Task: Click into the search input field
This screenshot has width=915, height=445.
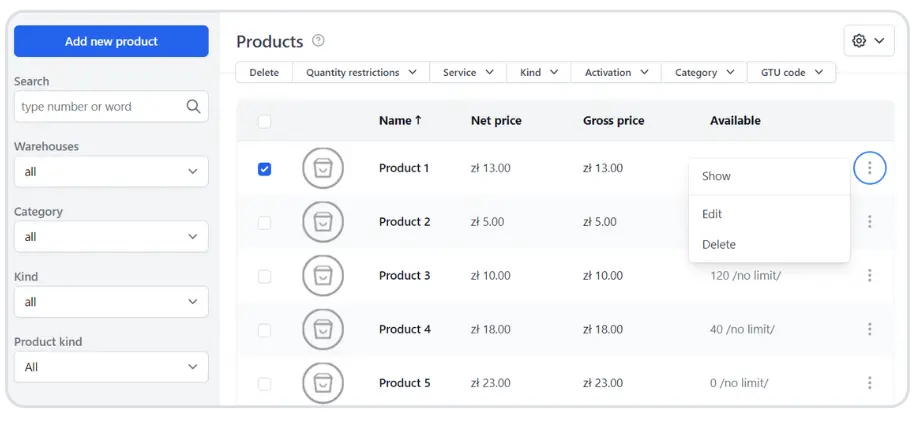Action: [x=98, y=107]
